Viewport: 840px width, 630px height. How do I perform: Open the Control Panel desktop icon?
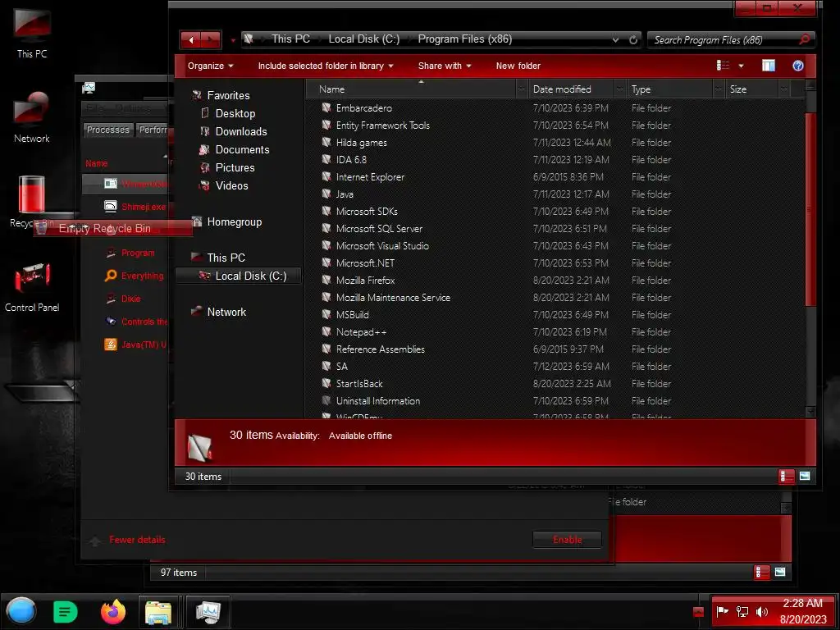pos(32,285)
